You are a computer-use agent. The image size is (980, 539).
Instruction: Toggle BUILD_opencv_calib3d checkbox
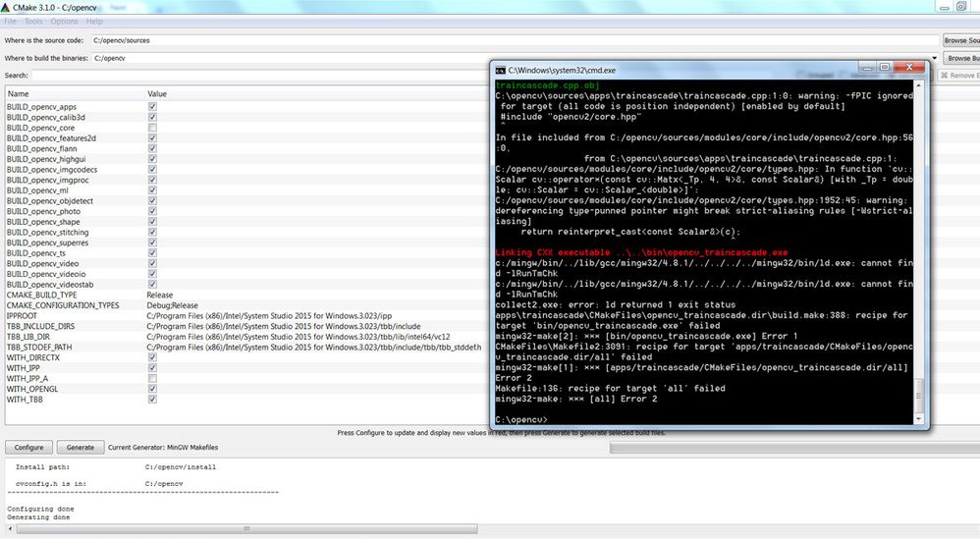click(x=152, y=118)
